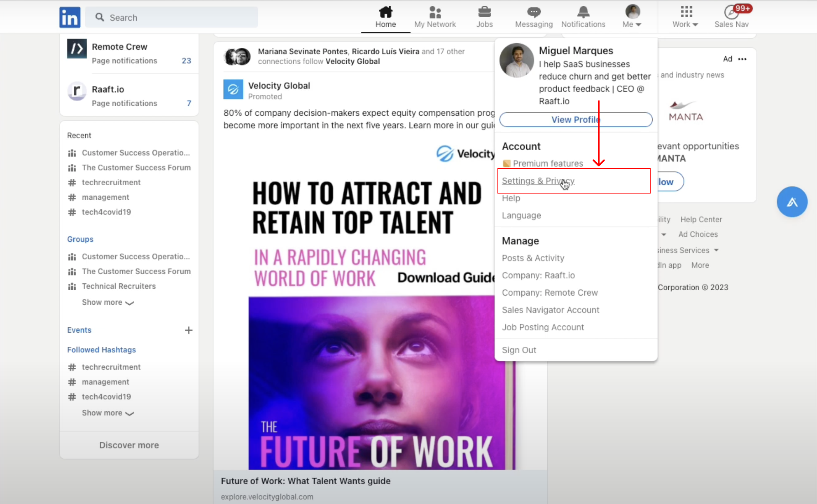Click the plus icon next to Events
The height and width of the screenshot is (504, 817).
coord(189,330)
